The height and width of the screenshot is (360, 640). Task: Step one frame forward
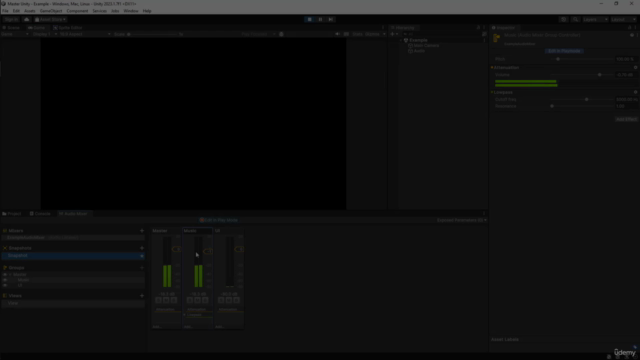(331, 19)
